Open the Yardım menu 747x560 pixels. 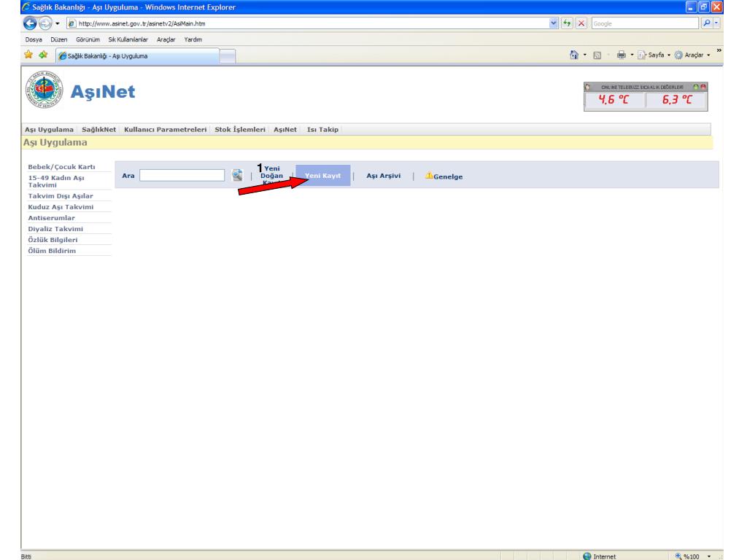193,39
